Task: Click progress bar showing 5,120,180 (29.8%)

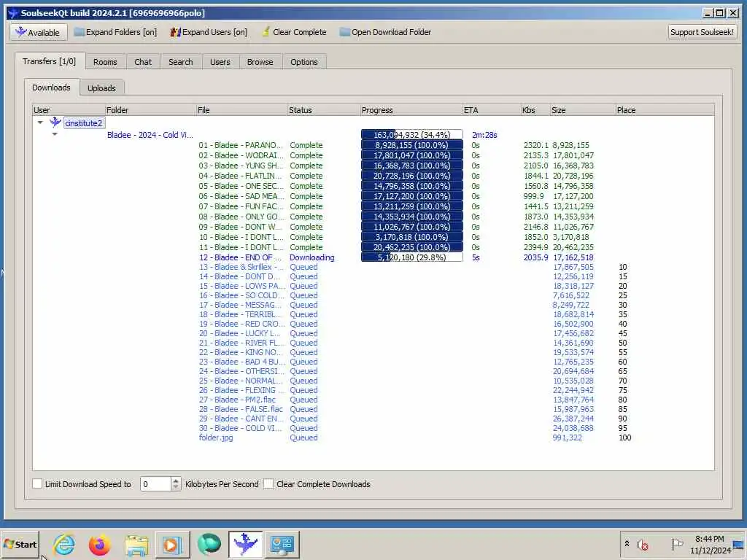Action: tap(411, 257)
